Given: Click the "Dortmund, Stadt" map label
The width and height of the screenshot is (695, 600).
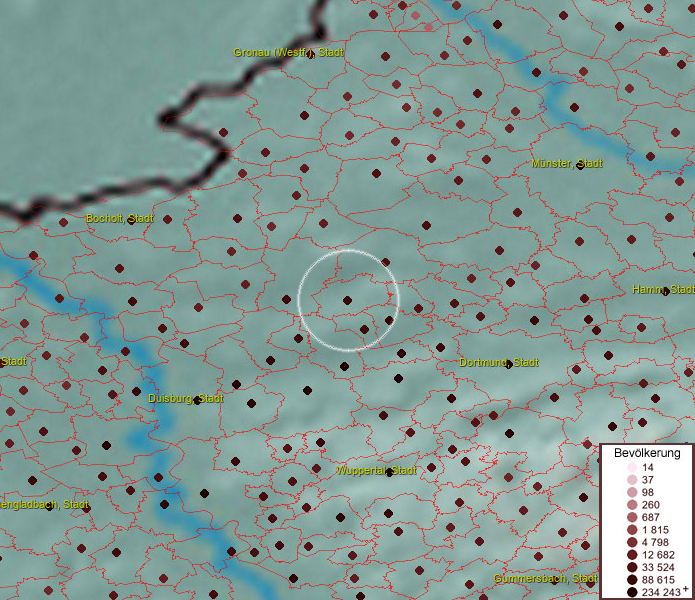Looking at the screenshot, I should pyautogui.click(x=499, y=362).
